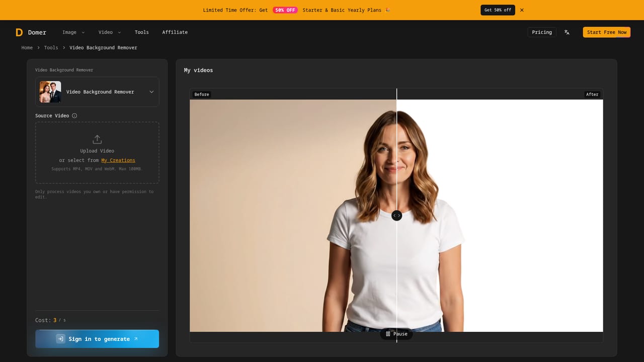Screen dimensions: 644x362
Task: Go to Home in the breadcrumb
Action: point(27,48)
